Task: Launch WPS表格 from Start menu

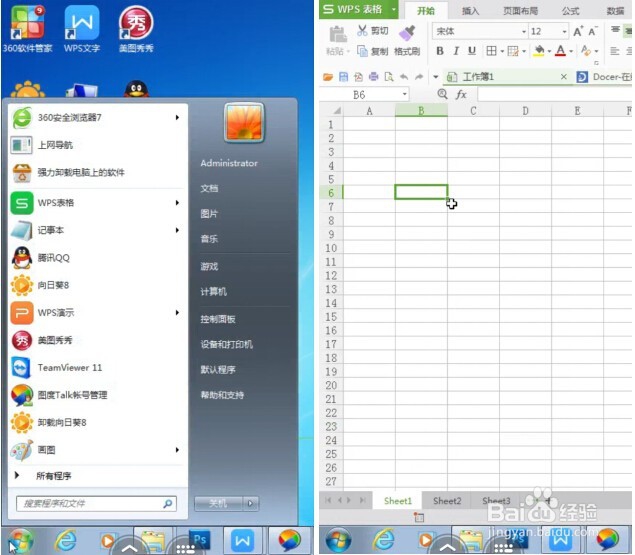Action: [x=96, y=203]
